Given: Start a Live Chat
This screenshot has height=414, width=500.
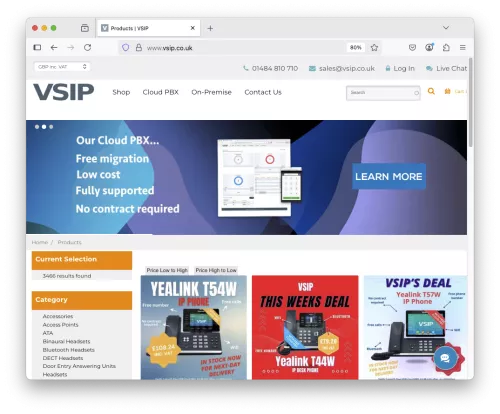Looking at the screenshot, I should pos(451,68).
